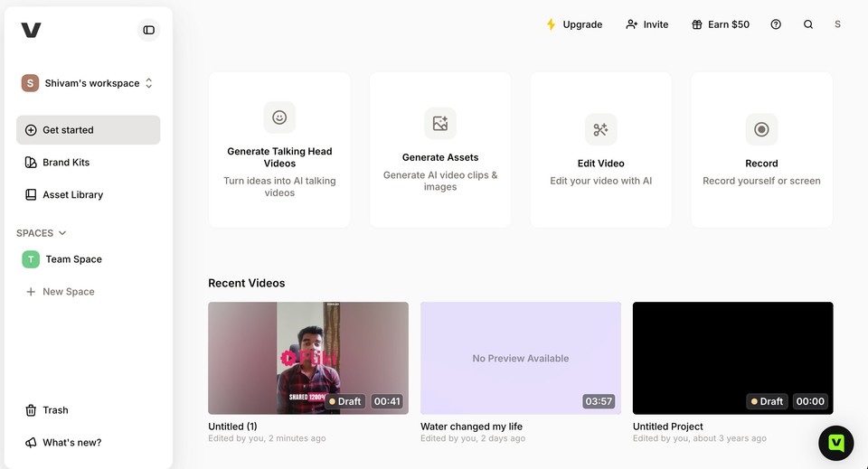Open the Untitled (1) video thumbnail
Viewport: 868px width, 469px height.
tap(308, 358)
